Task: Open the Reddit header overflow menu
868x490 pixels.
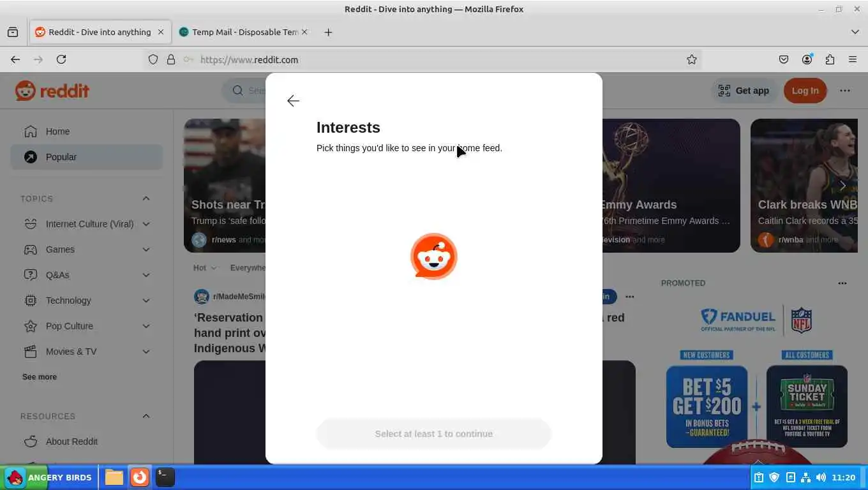Action: tap(845, 91)
